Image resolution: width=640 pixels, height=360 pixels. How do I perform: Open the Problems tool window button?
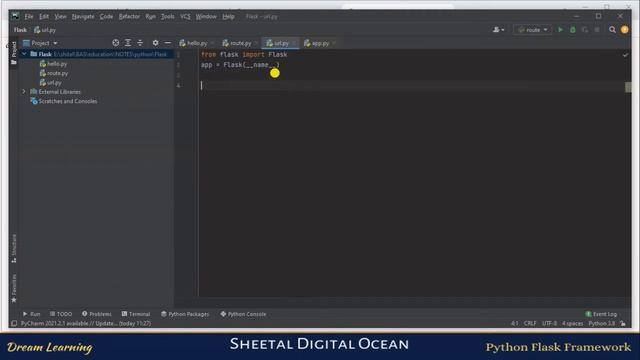[x=96, y=314]
